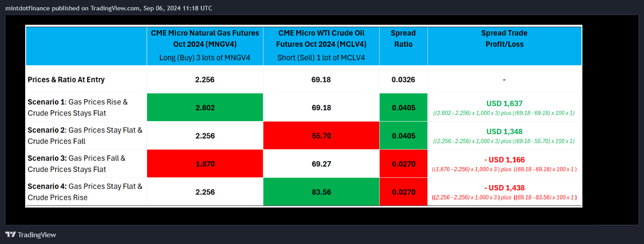Click entry crude price 69.18 cell
The width and height of the screenshot is (644, 244).
pyautogui.click(x=321, y=80)
